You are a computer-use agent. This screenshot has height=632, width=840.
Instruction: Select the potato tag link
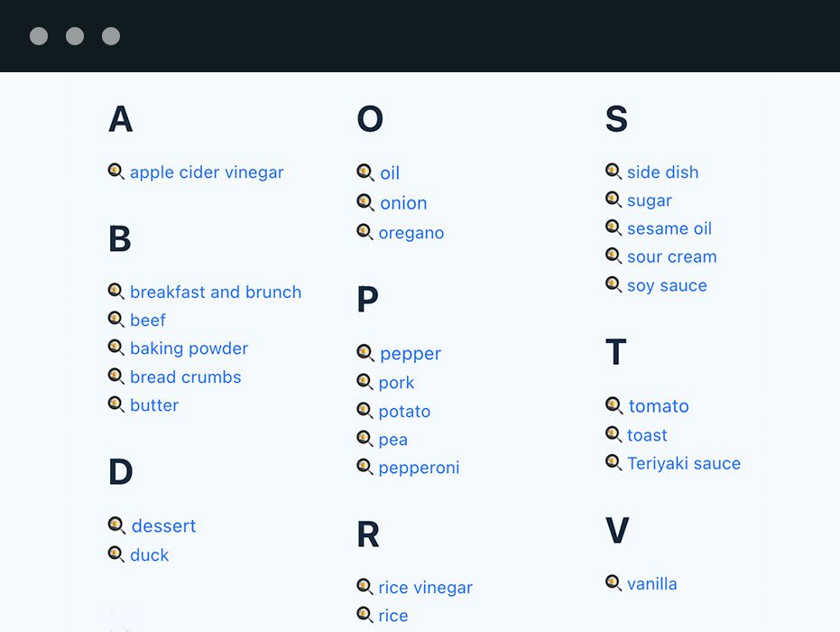point(404,411)
